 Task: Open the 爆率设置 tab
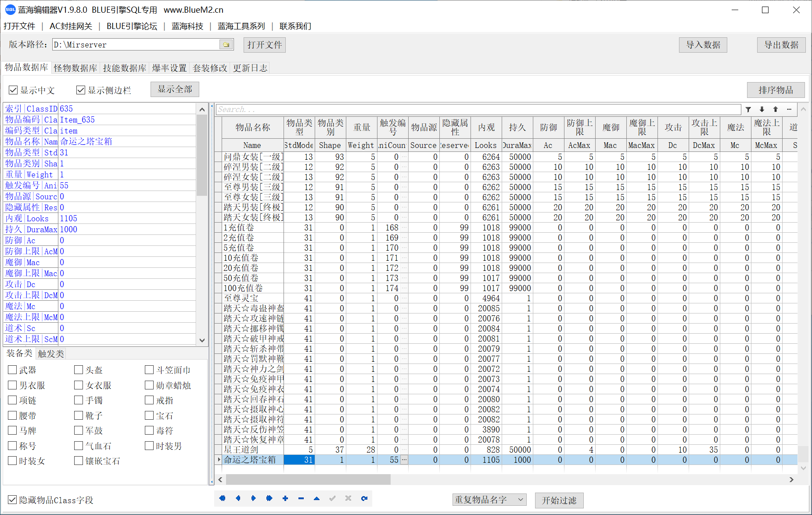(169, 68)
